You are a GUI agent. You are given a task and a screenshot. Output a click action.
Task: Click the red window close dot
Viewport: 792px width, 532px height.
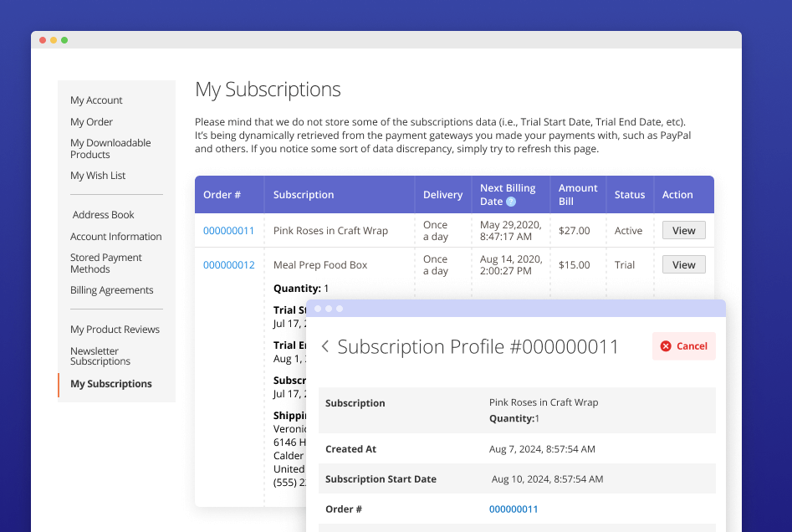point(43,40)
